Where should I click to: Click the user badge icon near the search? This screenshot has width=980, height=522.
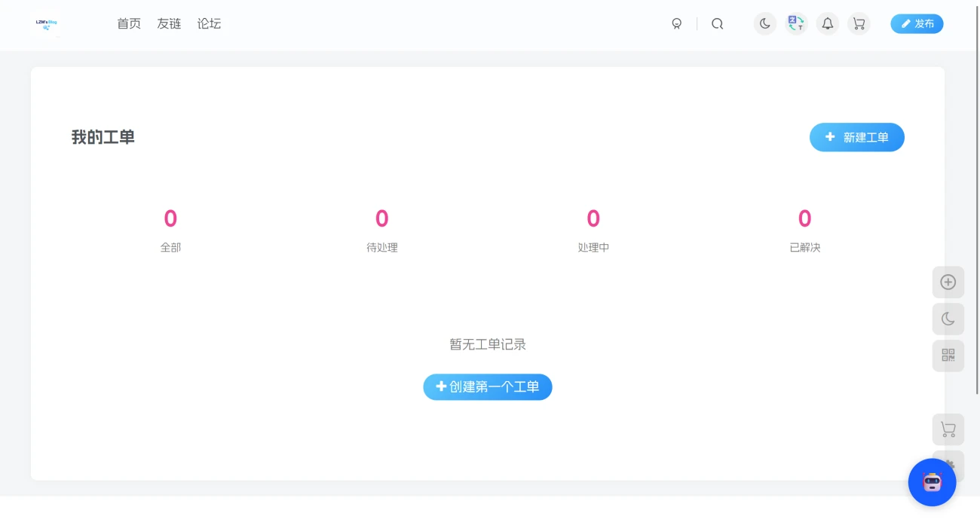tap(676, 23)
